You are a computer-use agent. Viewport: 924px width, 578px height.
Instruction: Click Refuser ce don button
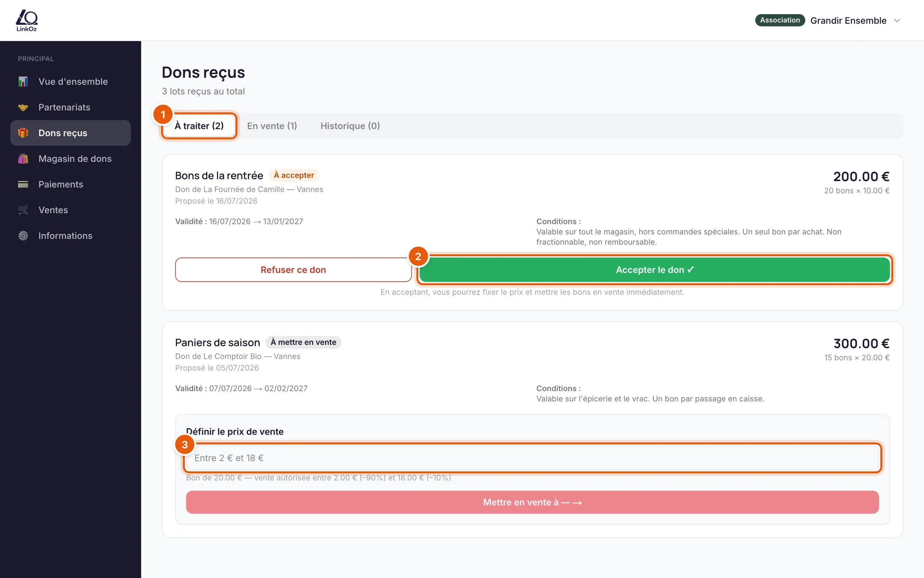(x=293, y=270)
